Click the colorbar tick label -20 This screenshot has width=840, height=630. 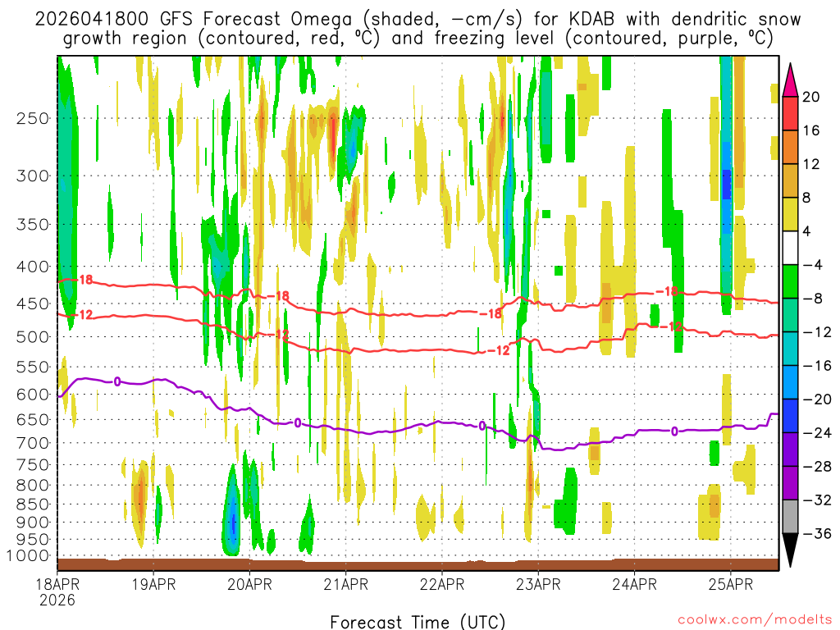click(x=817, y=399)
